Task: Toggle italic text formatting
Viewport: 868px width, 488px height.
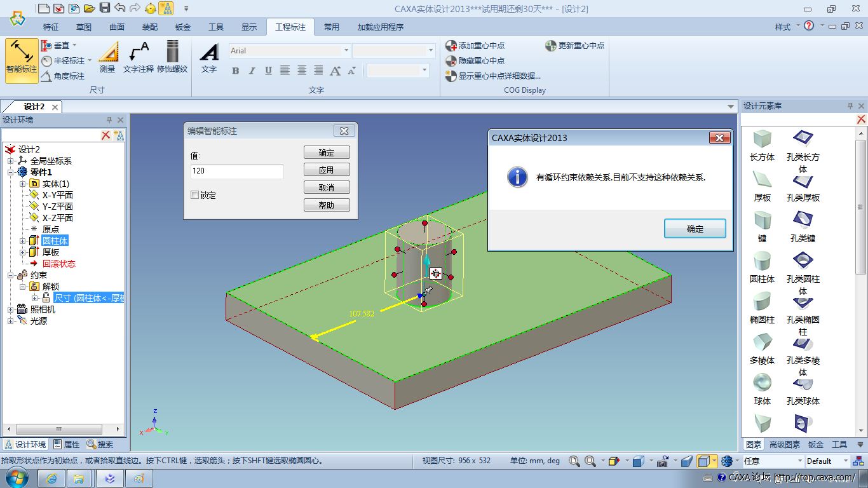Action: [252, 71]
